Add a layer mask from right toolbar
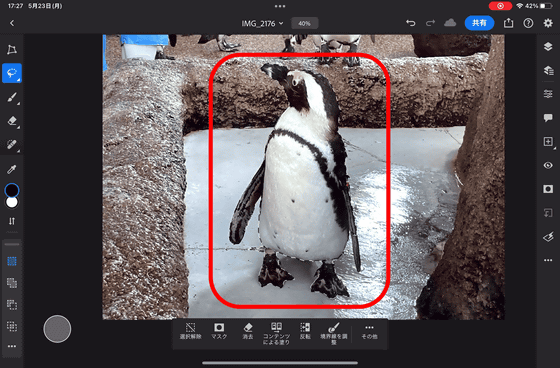This screenshot has height=368, width=560. coord(548,189)
